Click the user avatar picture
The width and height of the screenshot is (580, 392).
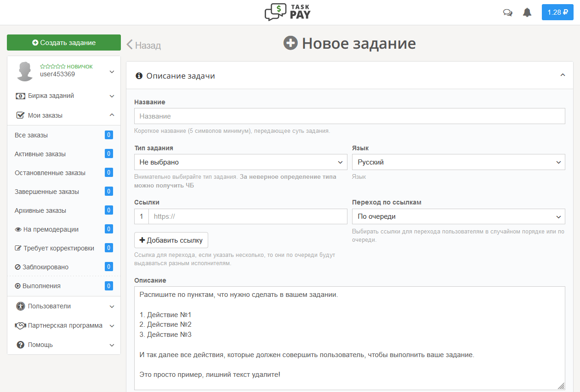[x=25, y=72]
